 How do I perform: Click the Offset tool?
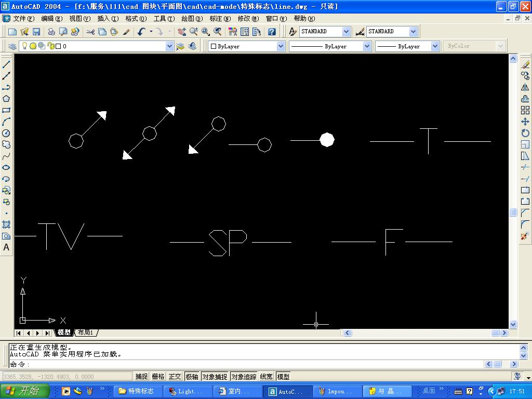coord(525,99)
